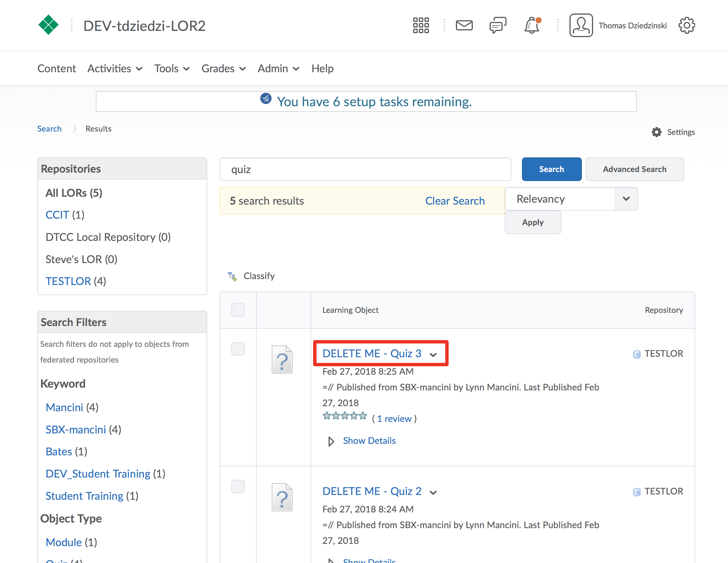728x563 pixels.
Task: Check the DELETE ME - Quiz 2 checkbox
Action: click(x=238, y=486)
